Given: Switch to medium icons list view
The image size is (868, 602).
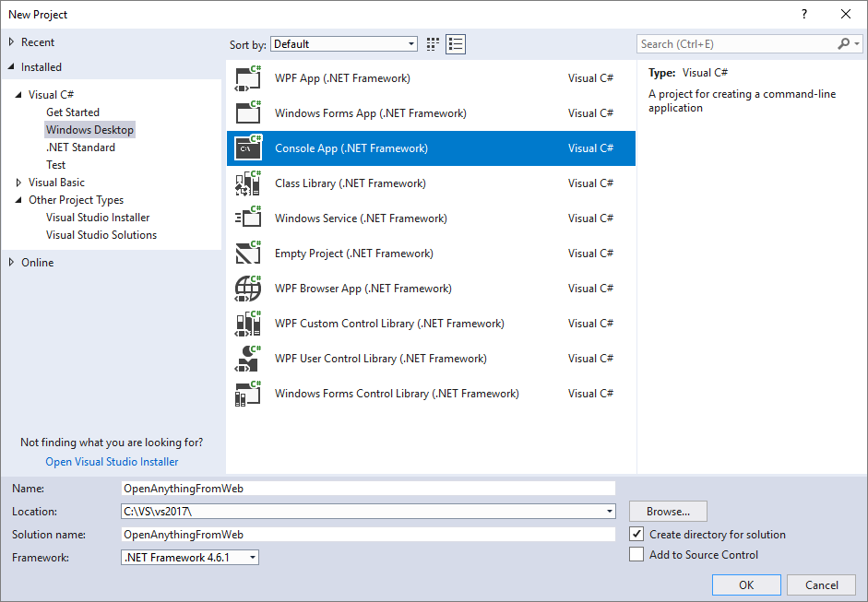Looking at the screenshot, I should (x=456, y=44).
